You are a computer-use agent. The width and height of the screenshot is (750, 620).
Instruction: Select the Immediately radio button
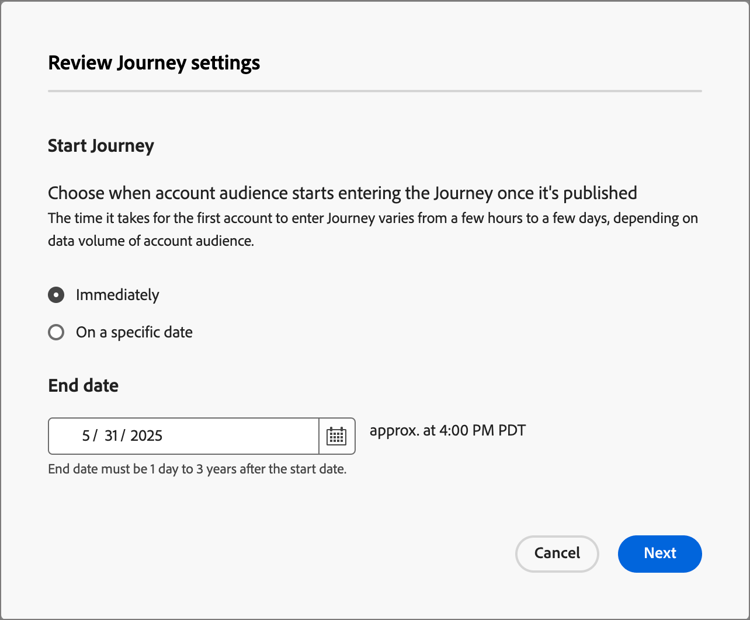56,295
